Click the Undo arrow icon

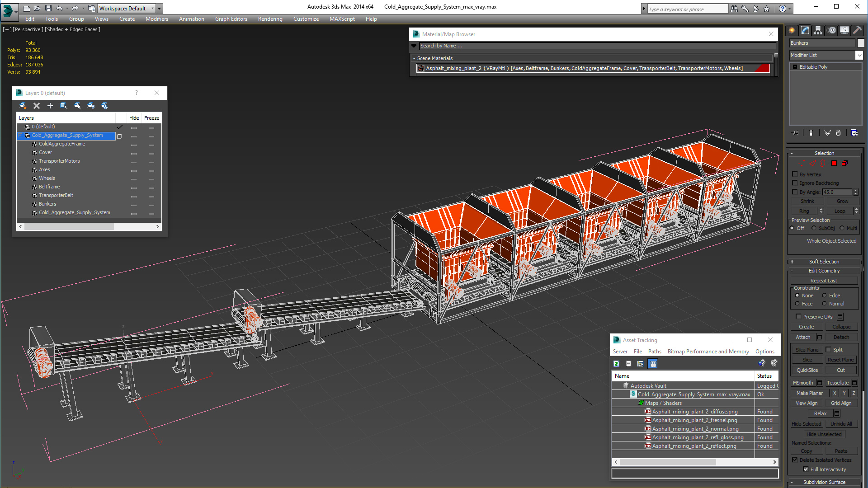(59, 8)
